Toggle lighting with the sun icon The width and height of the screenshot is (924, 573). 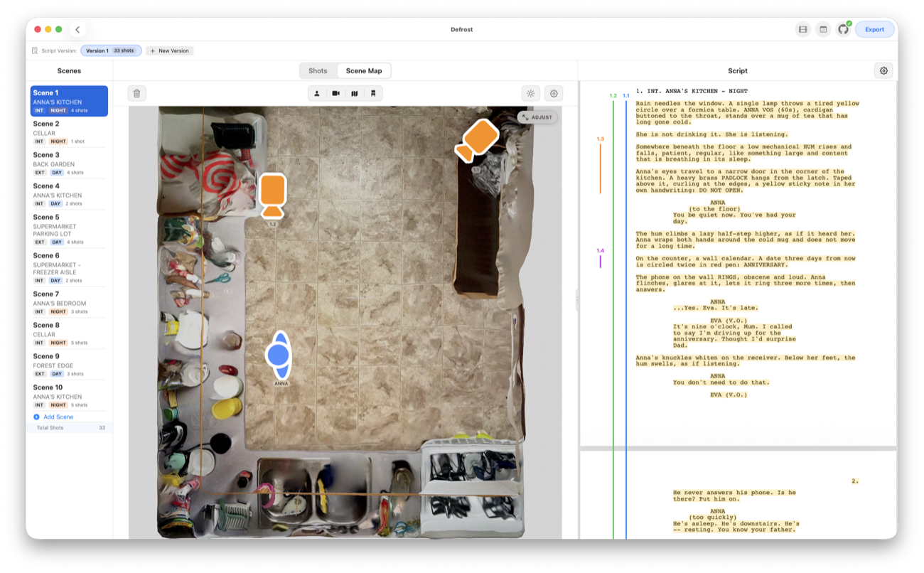click(x=530, y=93)
